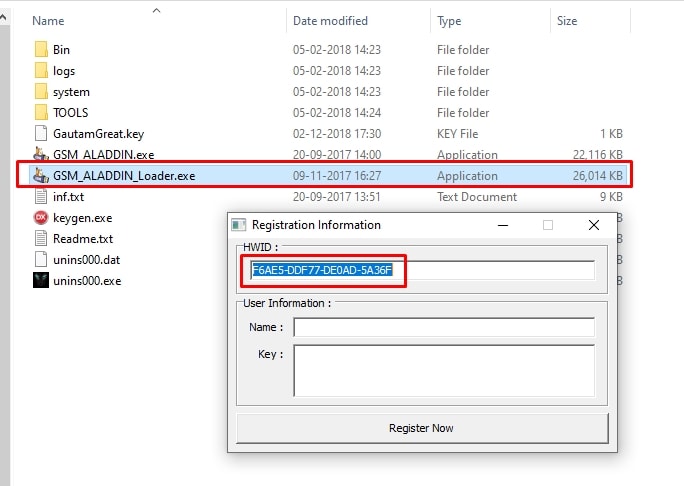Select the logs folder icon
The height and width of the screenshot is (486, 684).
point(41,70)
